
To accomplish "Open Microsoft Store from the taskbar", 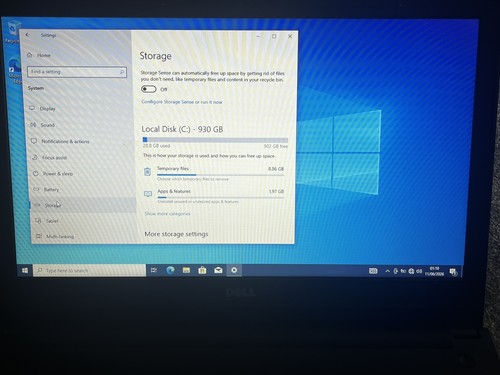I will coord(202,270).
